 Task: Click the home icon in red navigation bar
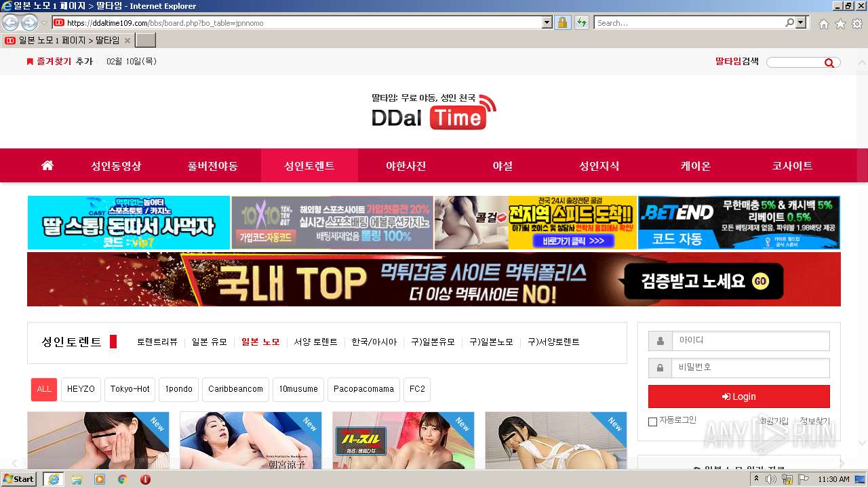[47, 165]
